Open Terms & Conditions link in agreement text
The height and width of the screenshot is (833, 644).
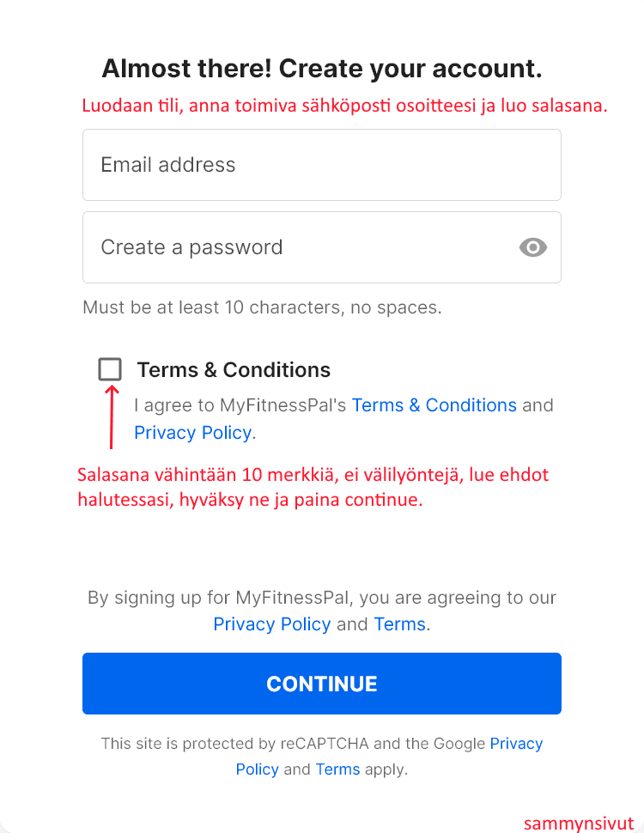pyautogui.click(x=434, y=405)
